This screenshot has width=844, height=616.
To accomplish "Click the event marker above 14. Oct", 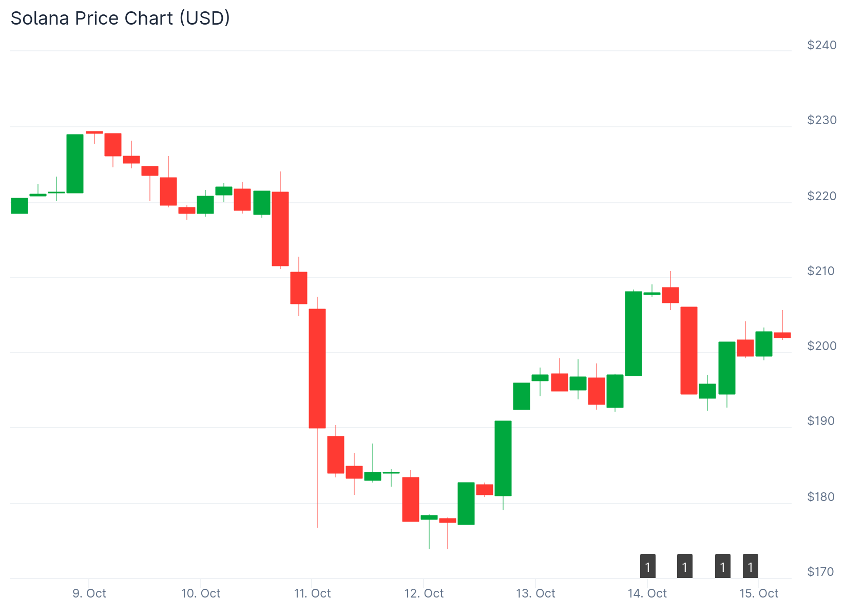I will pyautogui.click(x=647, y=566).
